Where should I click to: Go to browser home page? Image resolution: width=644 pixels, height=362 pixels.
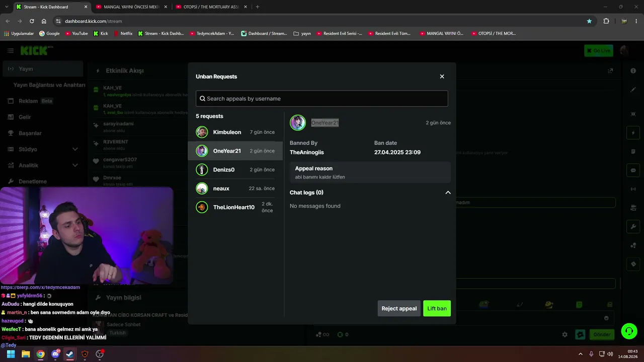point(44,21)
